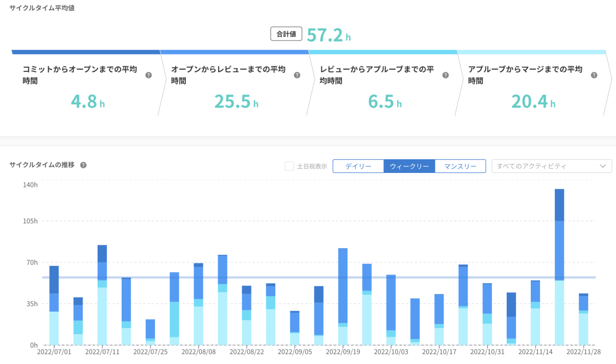
Task: Click the 25.5 h average value
Action: [236, 102]
